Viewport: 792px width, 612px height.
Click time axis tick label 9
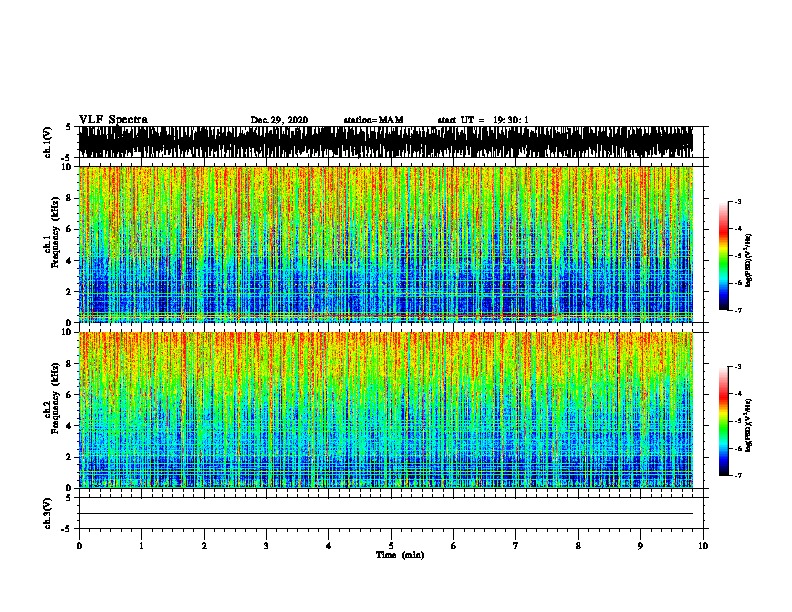(640, 546)
